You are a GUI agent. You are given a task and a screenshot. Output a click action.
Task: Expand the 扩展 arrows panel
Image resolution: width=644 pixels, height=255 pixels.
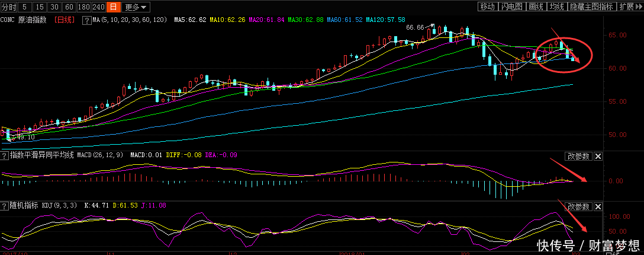630,7
